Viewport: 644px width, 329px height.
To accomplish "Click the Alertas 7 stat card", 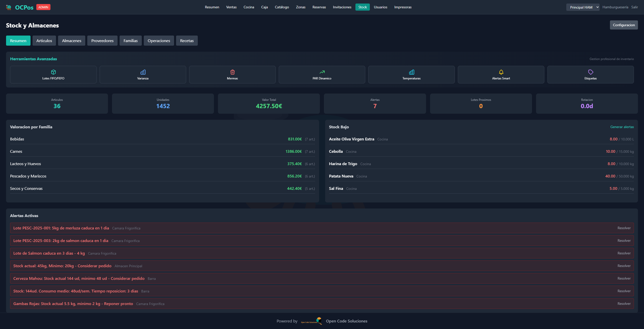I will 375,104.
